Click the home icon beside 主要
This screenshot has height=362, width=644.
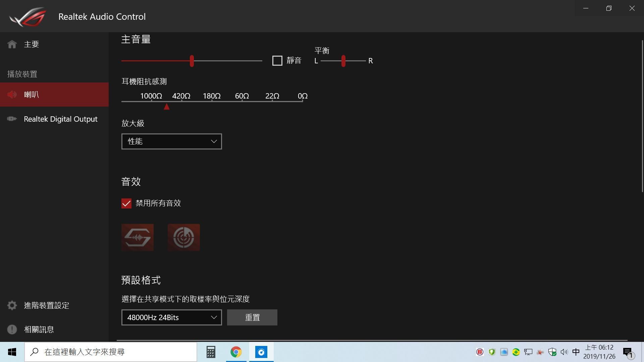pos(12,44)
